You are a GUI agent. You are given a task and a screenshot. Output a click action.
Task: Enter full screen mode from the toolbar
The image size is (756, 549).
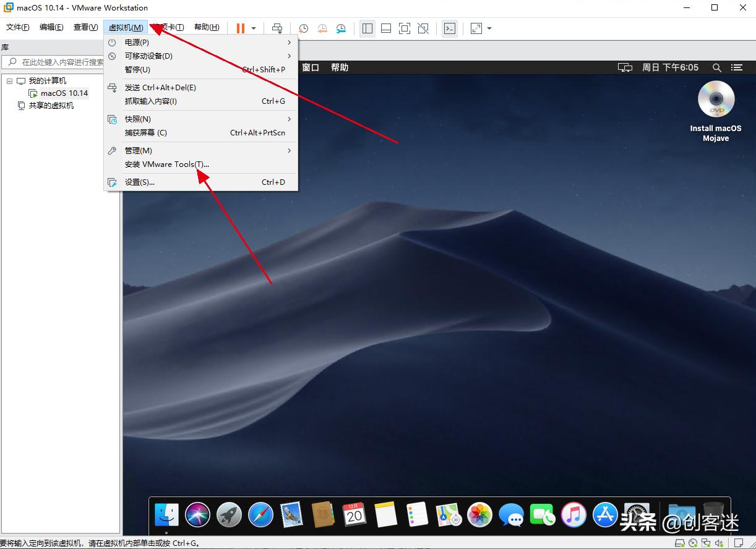(405, 28)
